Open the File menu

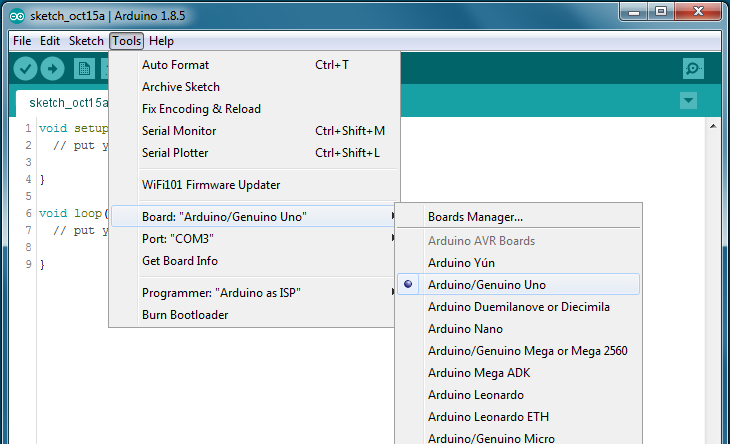coord(22,41)
